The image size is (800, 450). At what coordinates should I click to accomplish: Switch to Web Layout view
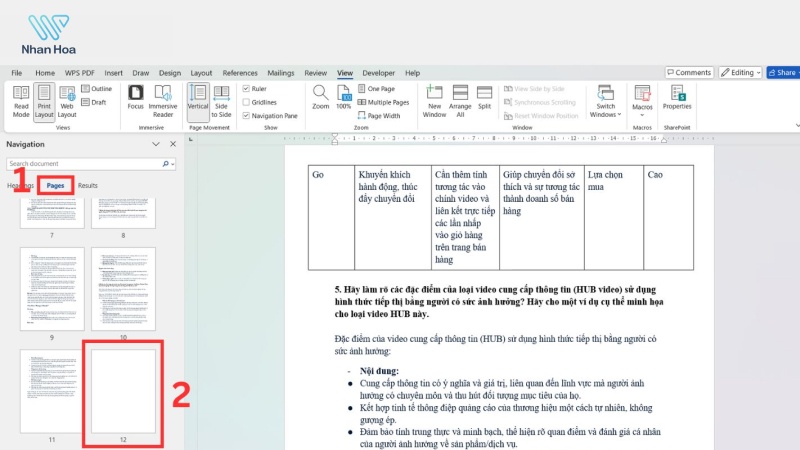click(67, 102)
